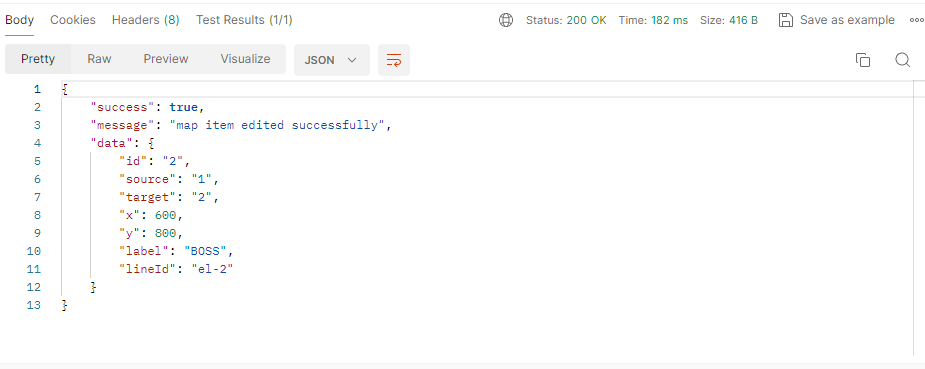
Task: Select the Body tab
Action: pos(19,20)
